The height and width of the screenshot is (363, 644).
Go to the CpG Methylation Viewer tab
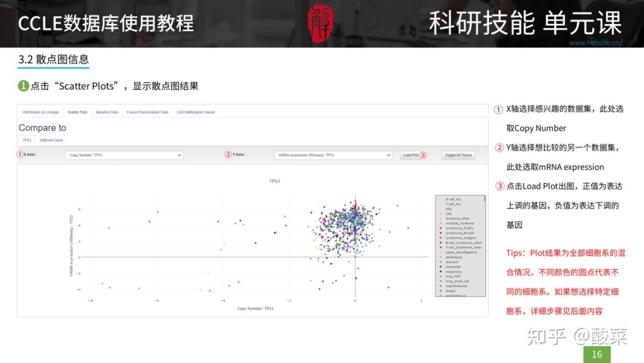click(196, 112)
